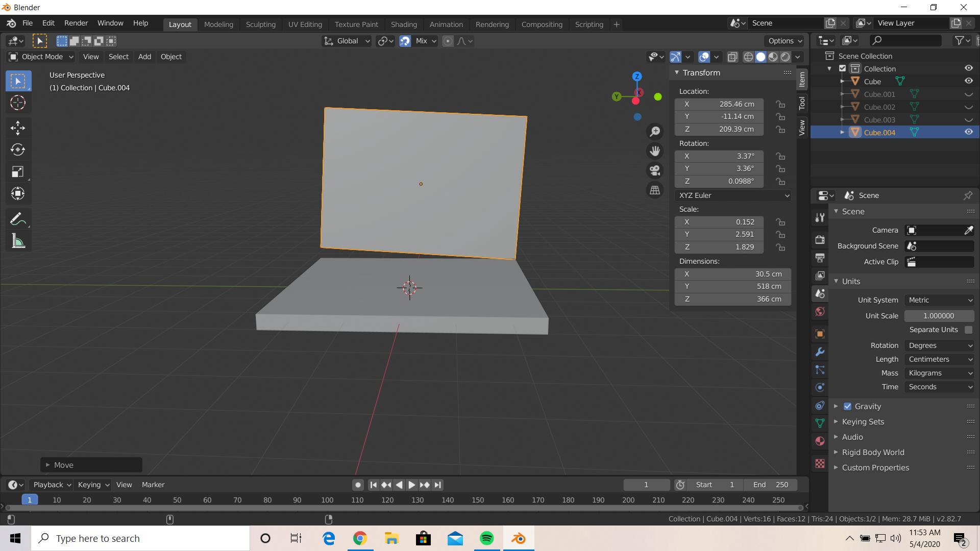
Task: Select the Move tool
Action: point(18,128)
